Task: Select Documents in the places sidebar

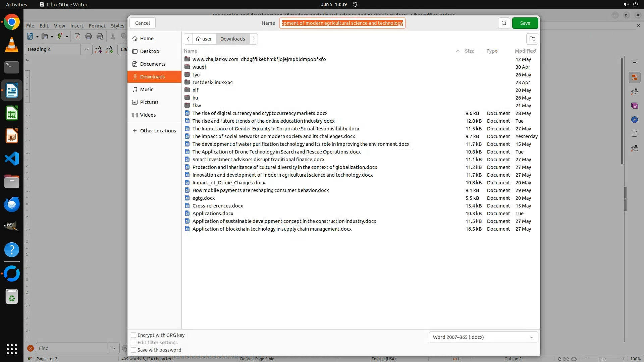Action: click(153, 64)
